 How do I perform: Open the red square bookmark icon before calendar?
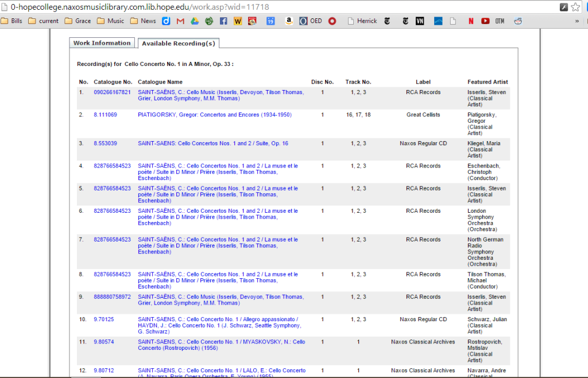(253, 21)
